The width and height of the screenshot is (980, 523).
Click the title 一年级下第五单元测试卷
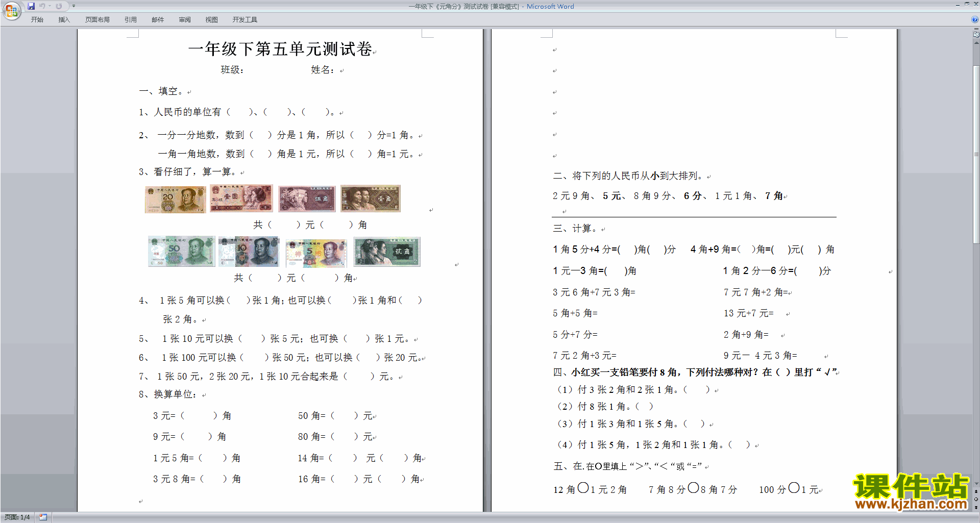click(x=280, y=49)
